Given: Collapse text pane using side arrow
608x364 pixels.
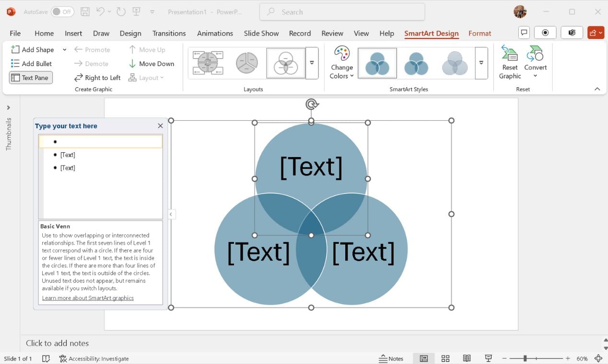Looking at the screenshot, I should [x=171, y=214].
